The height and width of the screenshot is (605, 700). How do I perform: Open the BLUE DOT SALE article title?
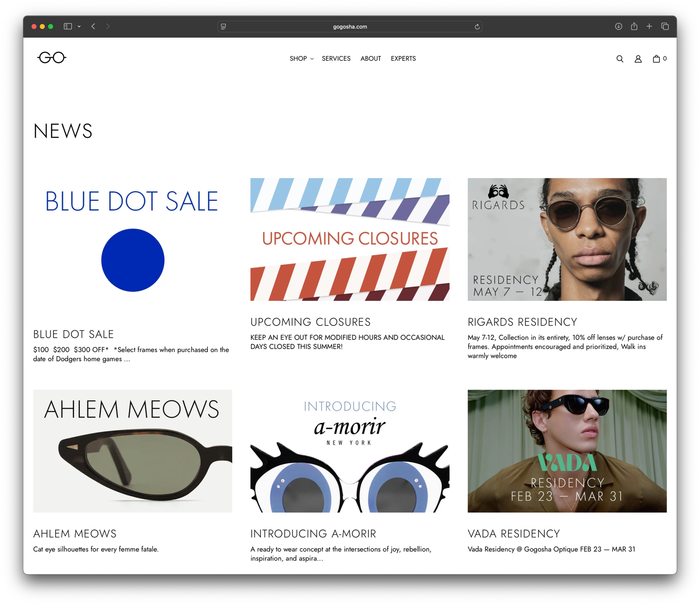(x=73, y=334)
